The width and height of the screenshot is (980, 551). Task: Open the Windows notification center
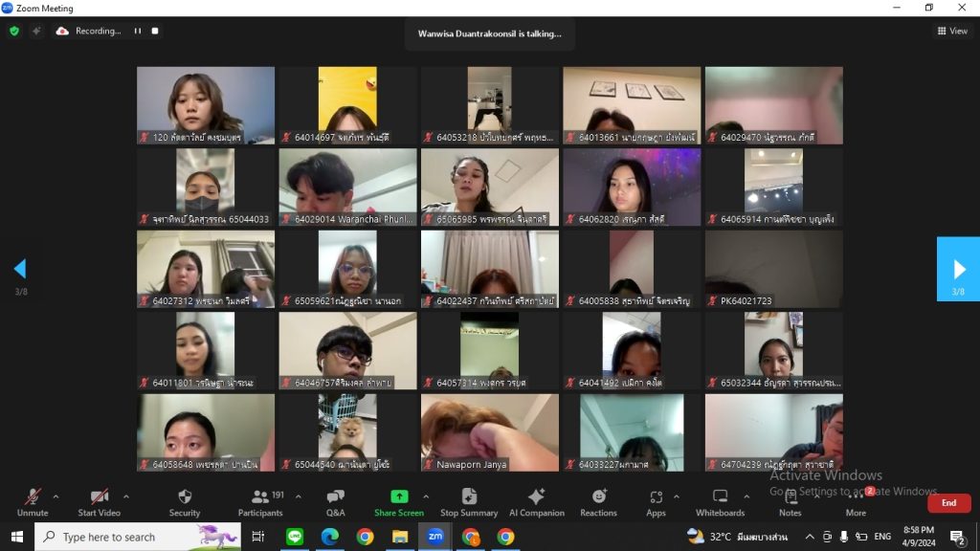tap(957, 537)
